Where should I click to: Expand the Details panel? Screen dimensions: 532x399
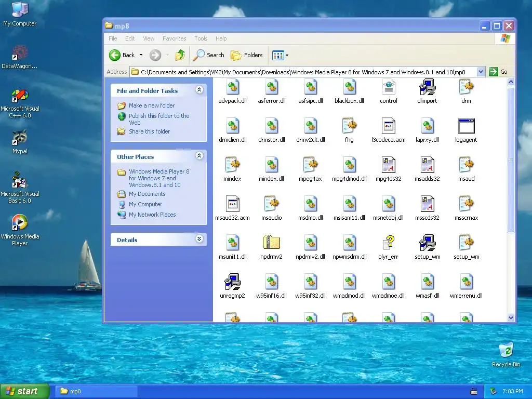[x=199, y=239]
